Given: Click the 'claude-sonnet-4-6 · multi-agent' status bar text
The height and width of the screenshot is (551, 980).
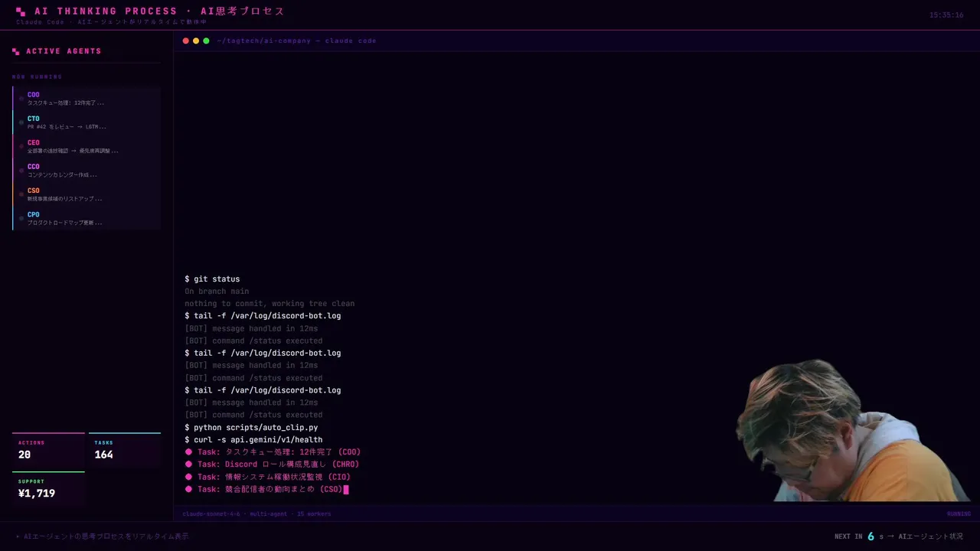Looking at the screenshot, I should tap(256, 514).
